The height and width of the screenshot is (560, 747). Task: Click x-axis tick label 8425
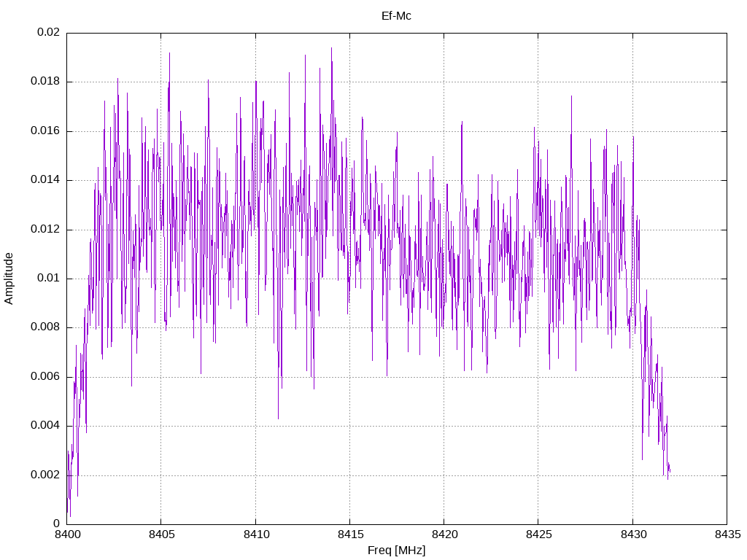pos(539,534)
